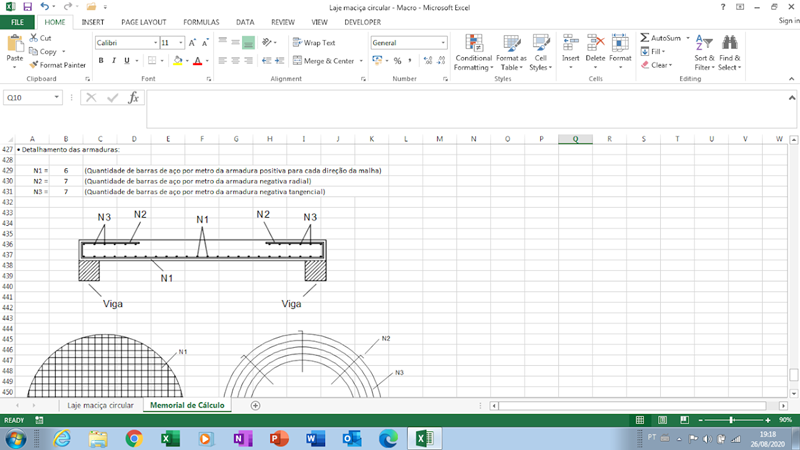Click the Paste clipboard icon

(15, 44)
